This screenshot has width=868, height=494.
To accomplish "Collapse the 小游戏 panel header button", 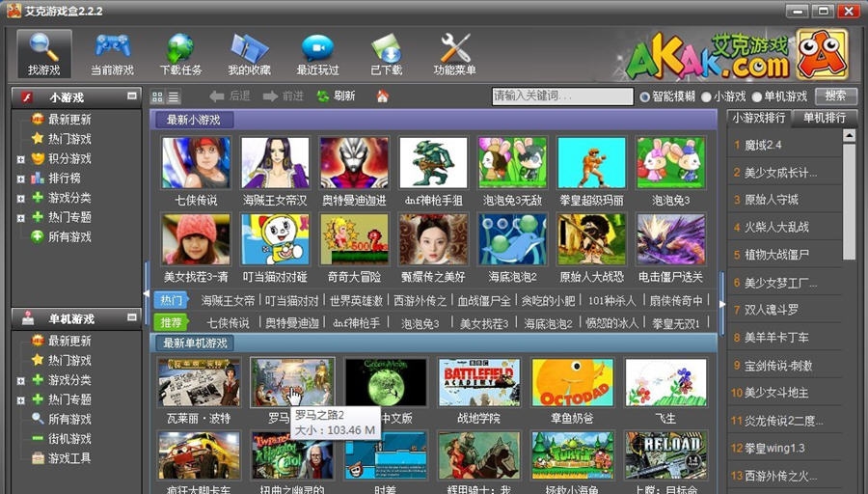I will point(132,96).
